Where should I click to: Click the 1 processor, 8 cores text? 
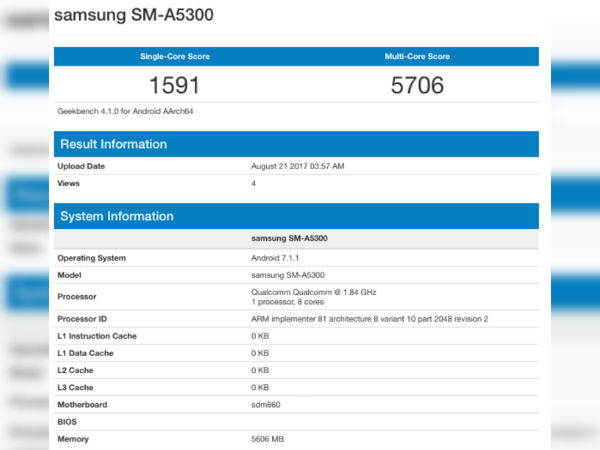tap(287, 302)
